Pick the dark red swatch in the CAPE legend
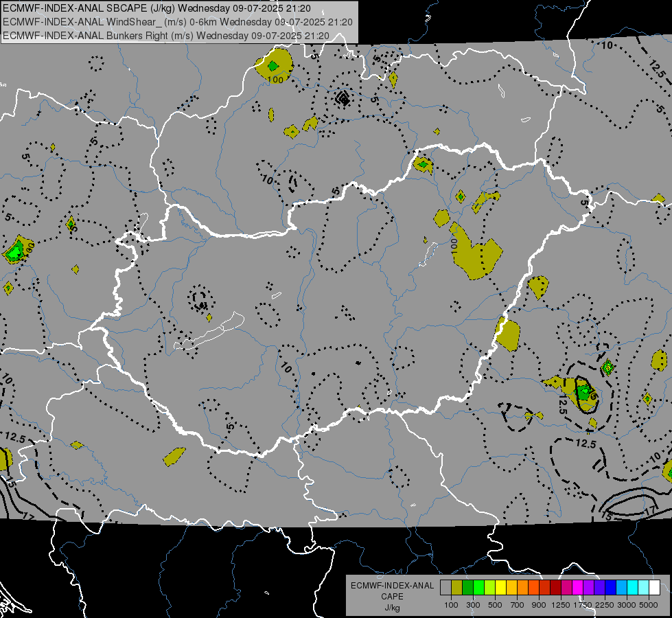 point(555,587)
